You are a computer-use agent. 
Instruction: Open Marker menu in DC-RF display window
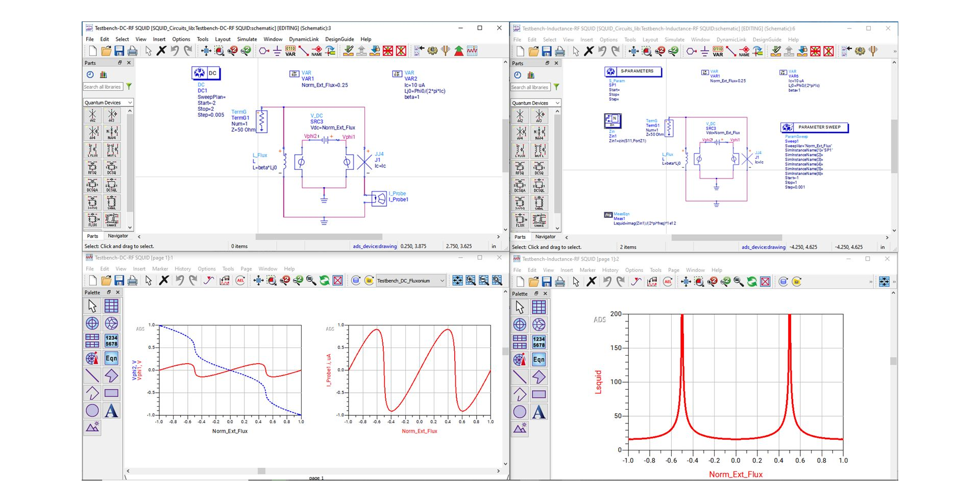[160, 269]
